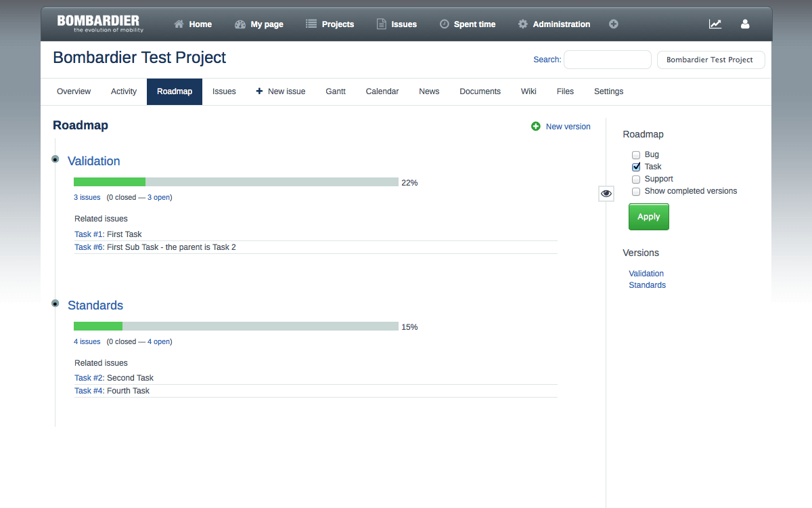Open the Wiki tab
812x508 pixels.
(x=528, y=91)
